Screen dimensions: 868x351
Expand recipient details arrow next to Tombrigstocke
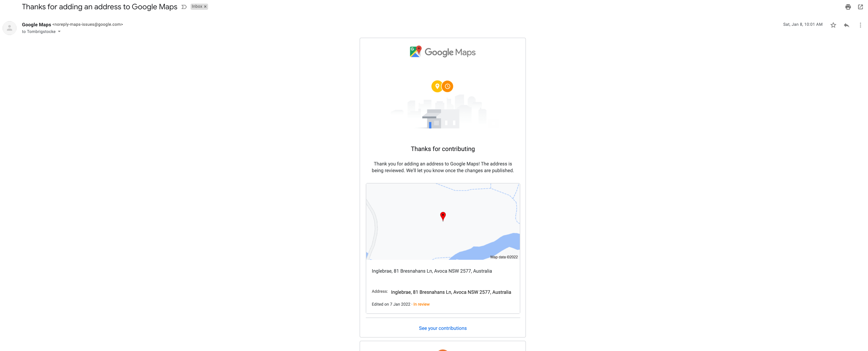point(59,32)
